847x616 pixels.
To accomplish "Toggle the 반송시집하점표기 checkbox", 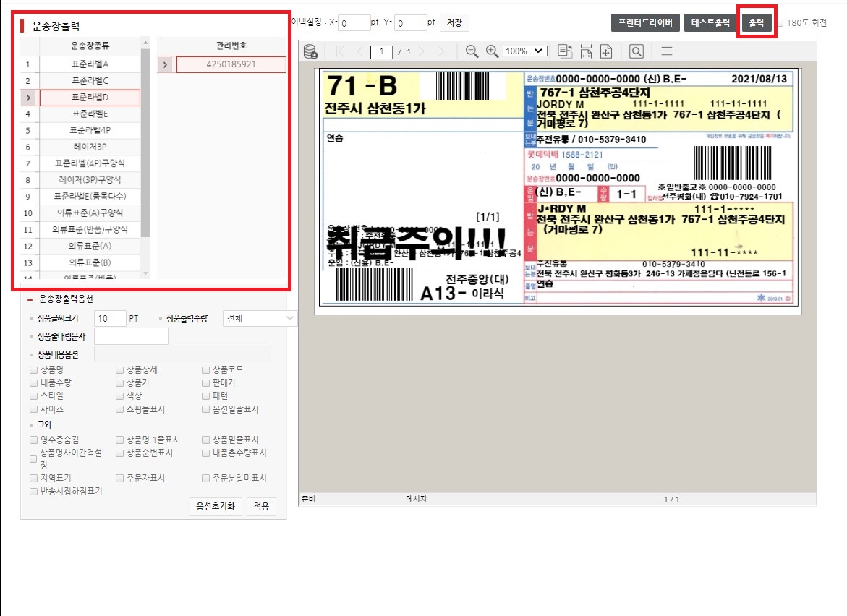I will [33, 492].
